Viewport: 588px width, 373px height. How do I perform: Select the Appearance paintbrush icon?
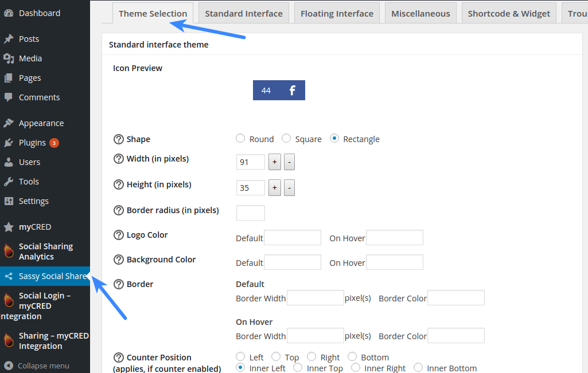coord(10,123)
